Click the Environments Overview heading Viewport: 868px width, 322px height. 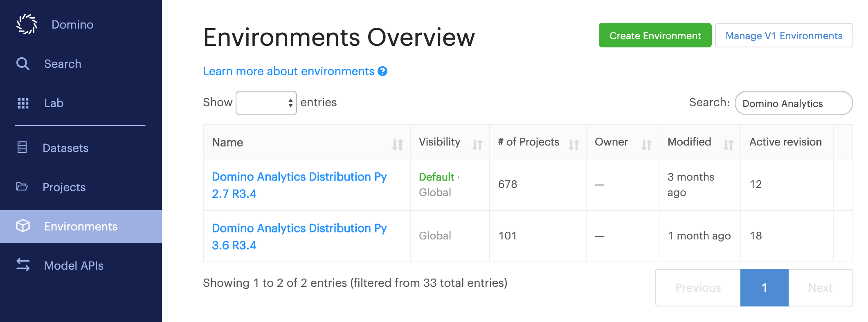(x=339, y=37)
